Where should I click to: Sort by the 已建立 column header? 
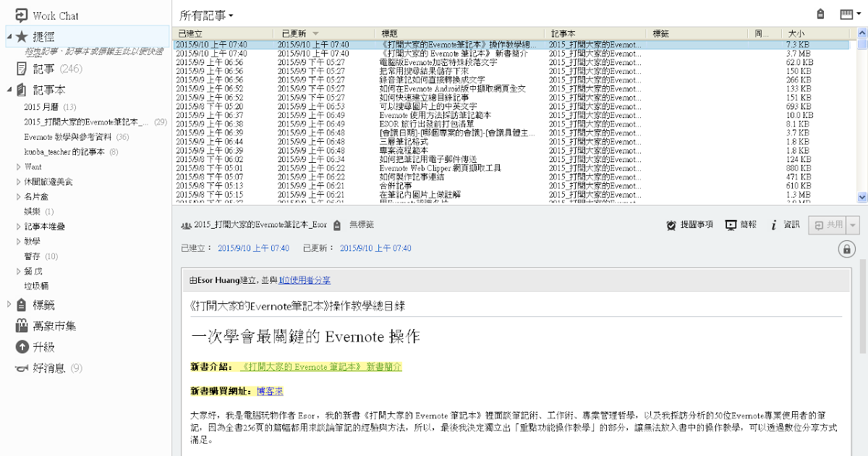[x=223, y=33]
